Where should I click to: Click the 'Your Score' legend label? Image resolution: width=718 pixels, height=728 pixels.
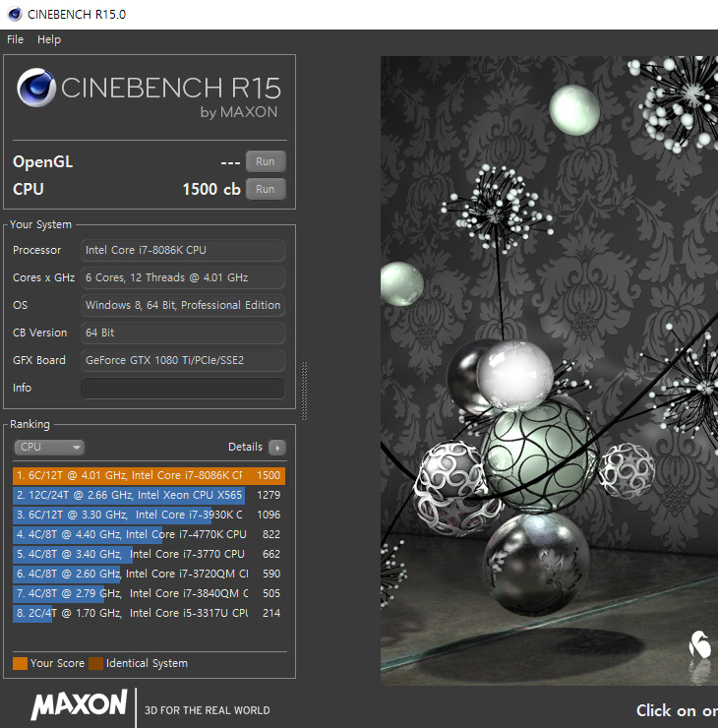pyautogui.click(x=58, y=663)
